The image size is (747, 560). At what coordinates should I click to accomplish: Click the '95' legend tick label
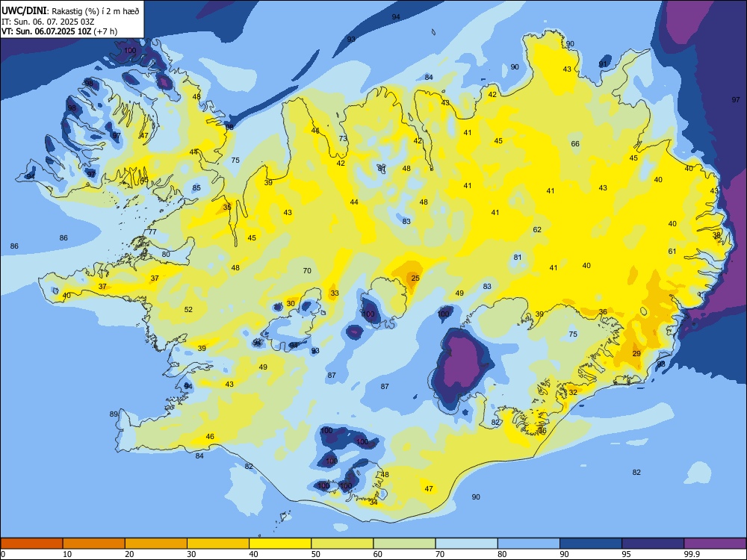click(x=626, y=554)
